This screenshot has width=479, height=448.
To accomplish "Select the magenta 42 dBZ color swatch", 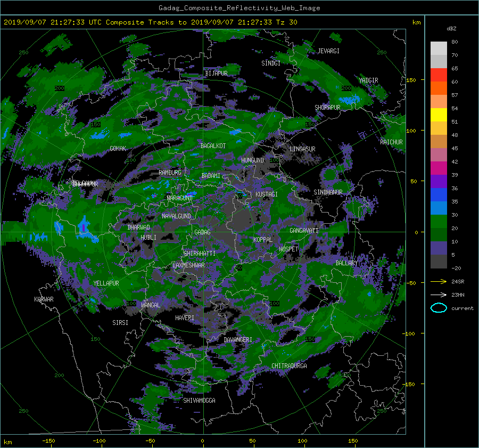I will coord(439,168).
